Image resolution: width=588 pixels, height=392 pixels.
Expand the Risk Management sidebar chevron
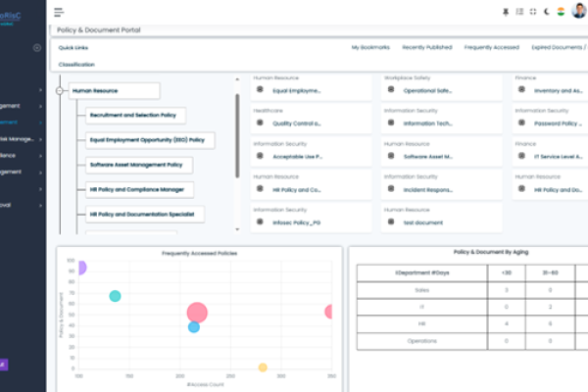point(40,141)
